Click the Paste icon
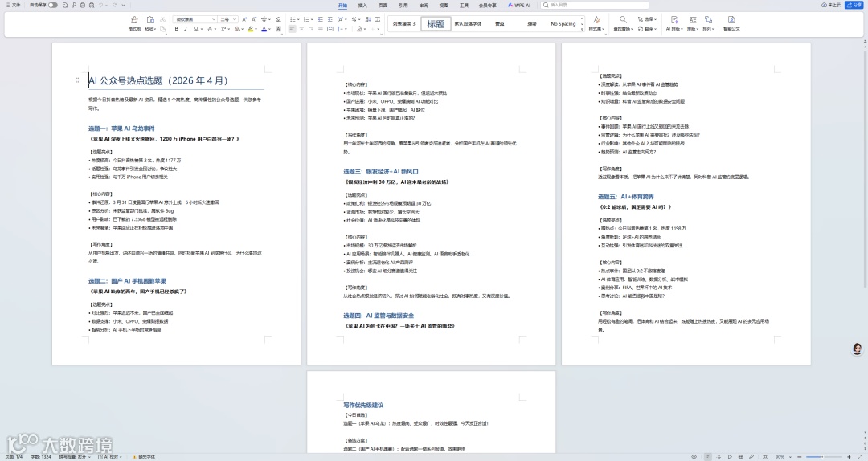 (150, 20)
